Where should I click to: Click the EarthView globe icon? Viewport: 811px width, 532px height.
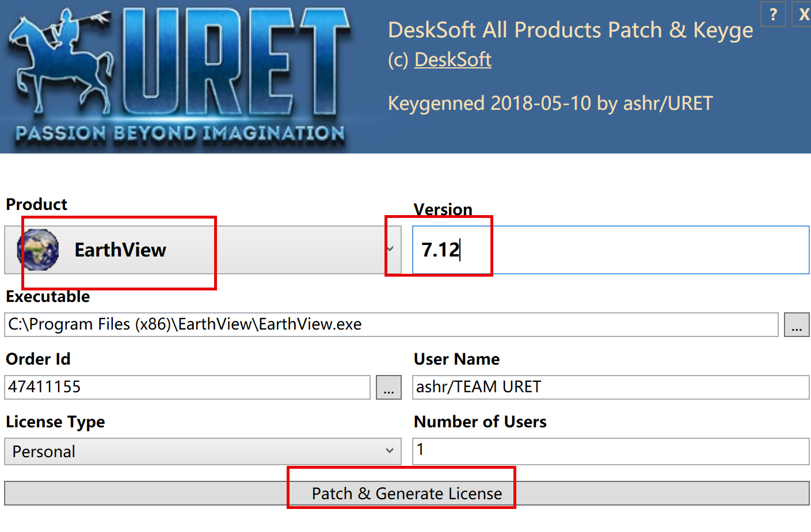39,250
